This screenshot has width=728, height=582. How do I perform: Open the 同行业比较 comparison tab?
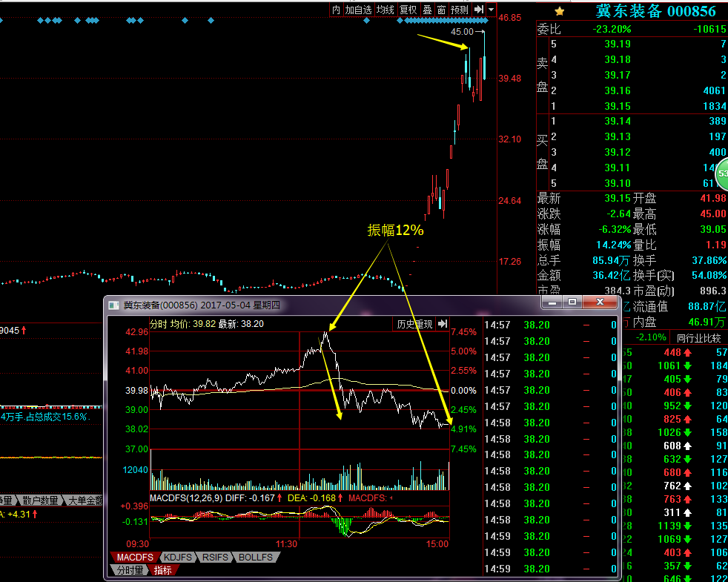[698, 337]
